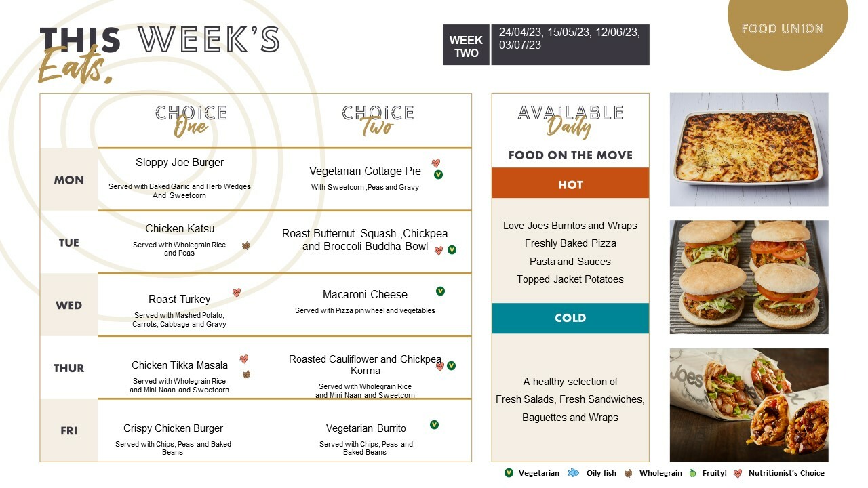The width and height of the screenshot is (868, 488).
Task: Click the wholegrain icon next to Chicken Katsu
Action: 246,246
